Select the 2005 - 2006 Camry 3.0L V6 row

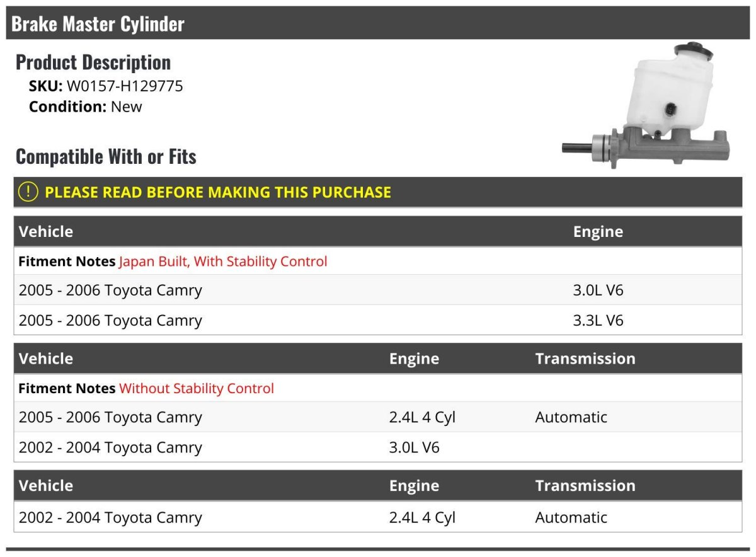(x=377, y=290)
